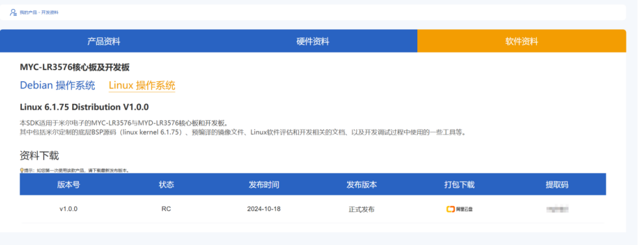Click the 资料下载 heading
644x245 pixels.
click(x=39, y=155)
